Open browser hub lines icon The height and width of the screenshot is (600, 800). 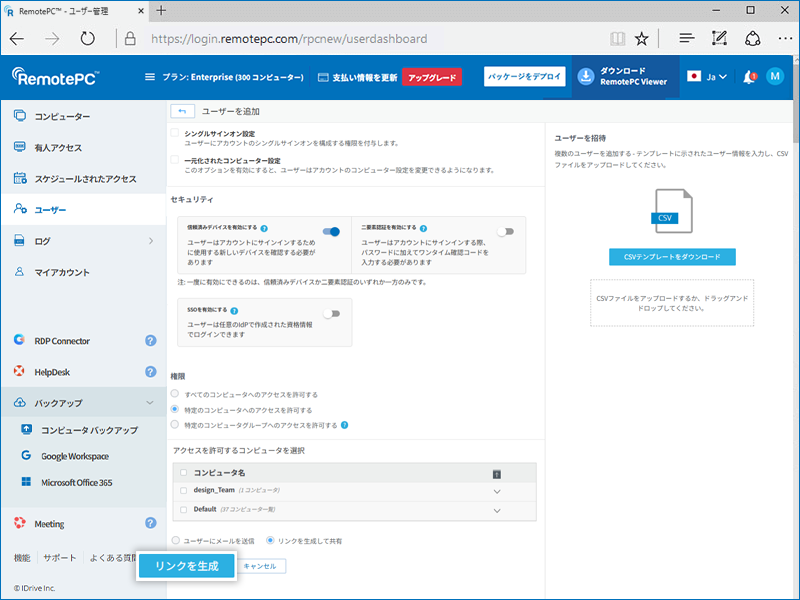[687, 38]
